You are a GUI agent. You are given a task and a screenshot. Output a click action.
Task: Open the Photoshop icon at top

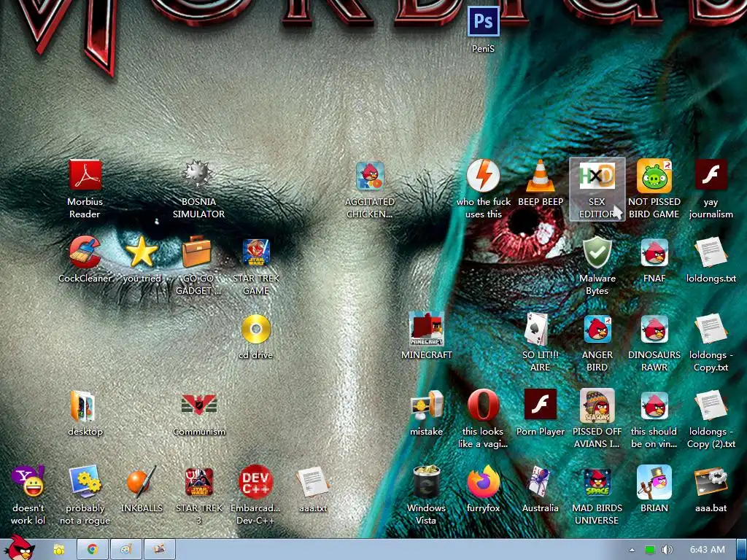[483, 21]
